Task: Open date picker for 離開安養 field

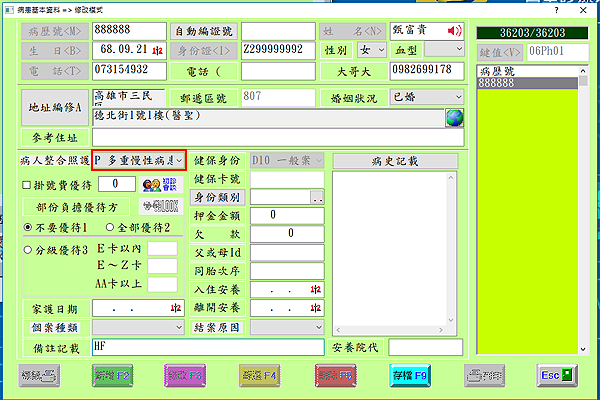Action: (x=314, y=308)
